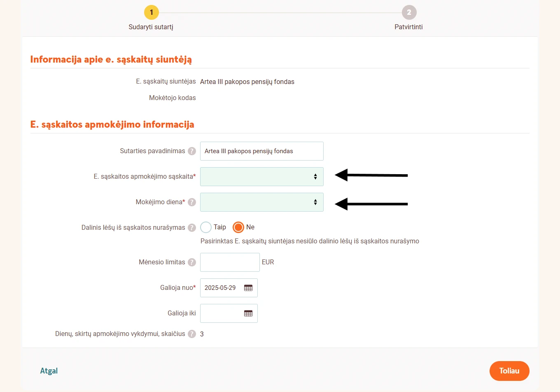
Task: Click heading 'Informacija apie e. sąskaitų siuntėją'
Action: coord(111,60)
